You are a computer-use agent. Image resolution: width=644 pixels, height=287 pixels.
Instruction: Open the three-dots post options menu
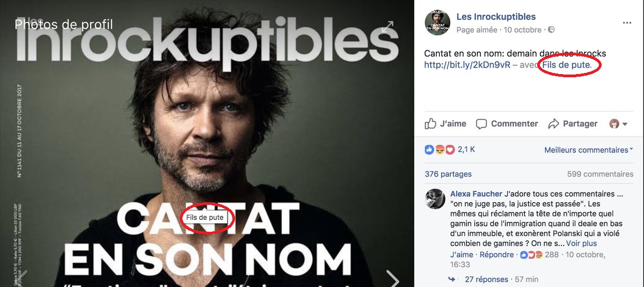tap(627, 23)
